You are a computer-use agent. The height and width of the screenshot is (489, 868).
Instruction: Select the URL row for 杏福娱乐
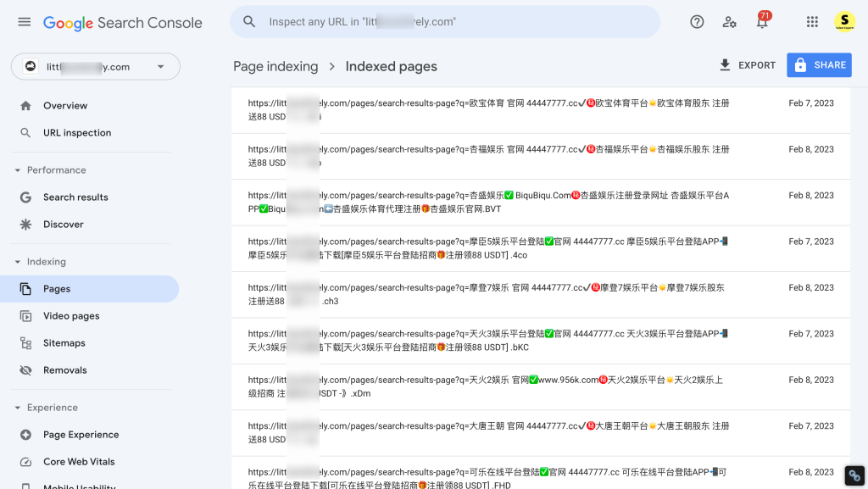tap(541, 156)
